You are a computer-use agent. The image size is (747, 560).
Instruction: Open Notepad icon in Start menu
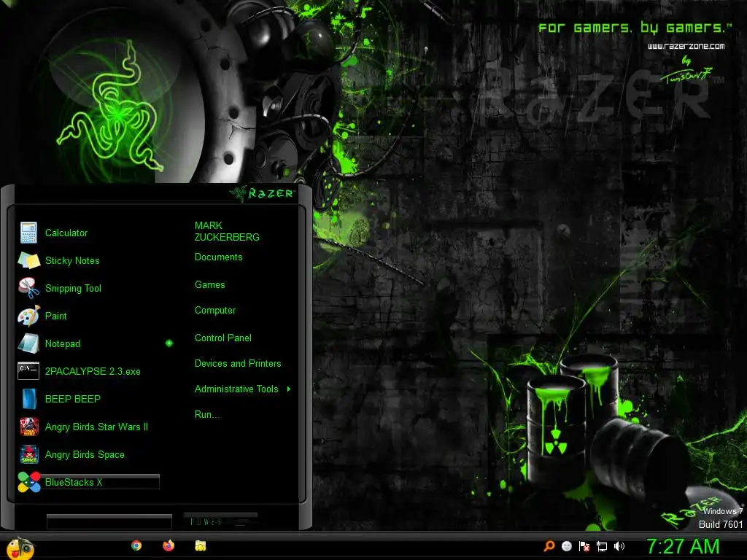[x=28, y=343]
